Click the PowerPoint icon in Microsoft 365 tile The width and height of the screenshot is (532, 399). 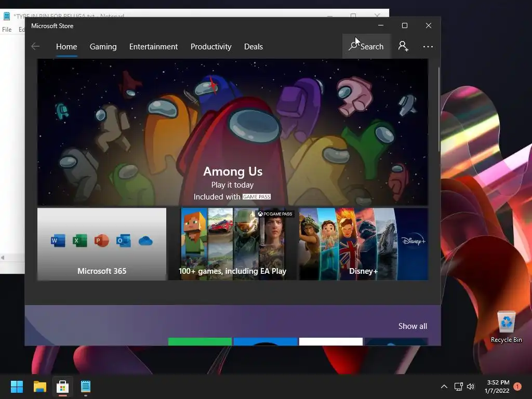tap(101, 241)
